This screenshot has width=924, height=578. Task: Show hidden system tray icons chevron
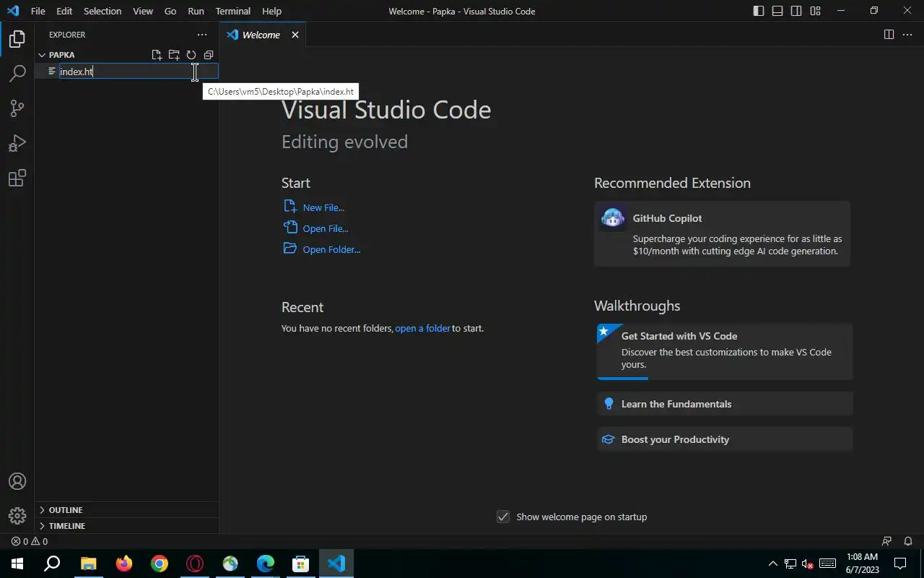(772, 564)
